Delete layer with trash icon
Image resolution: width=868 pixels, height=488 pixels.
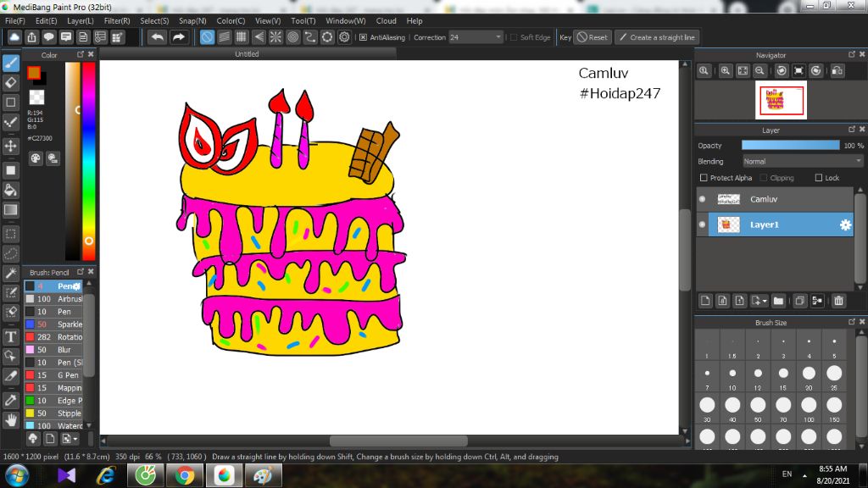pyautogui.click(x=838, y=301)
